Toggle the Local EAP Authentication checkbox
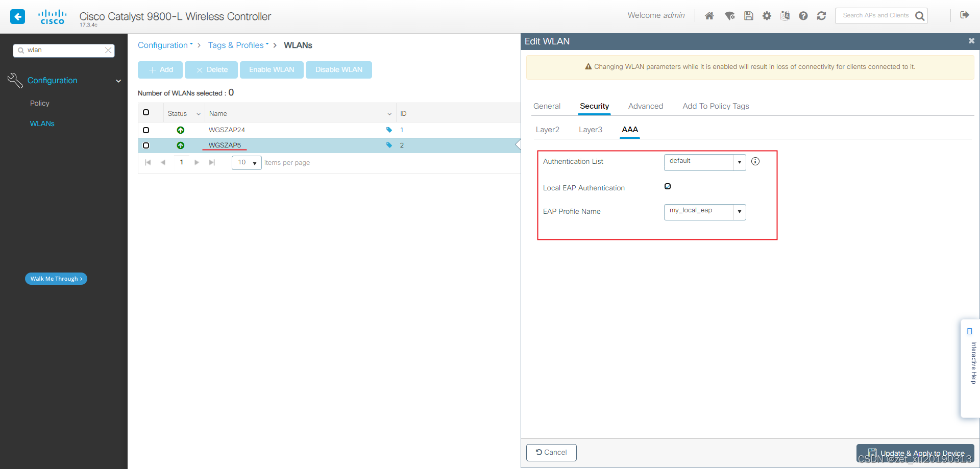This screenshot has width=980, height=469. 668,186
